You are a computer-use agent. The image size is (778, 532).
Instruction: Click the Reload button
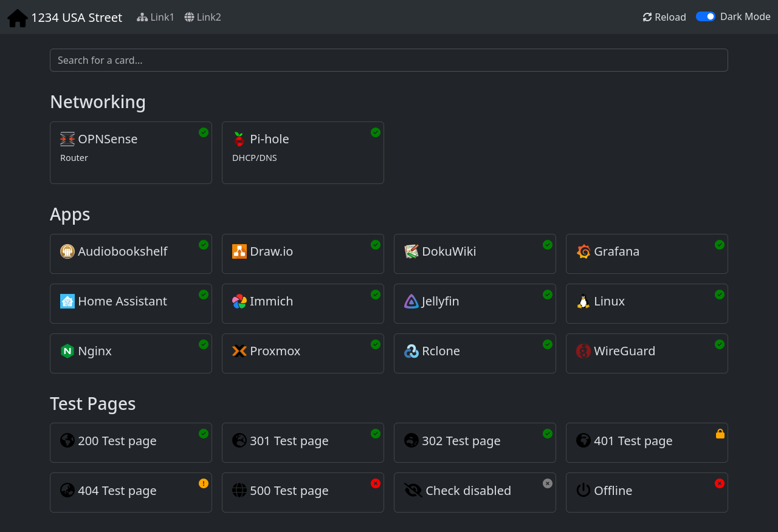pos(664,17)
